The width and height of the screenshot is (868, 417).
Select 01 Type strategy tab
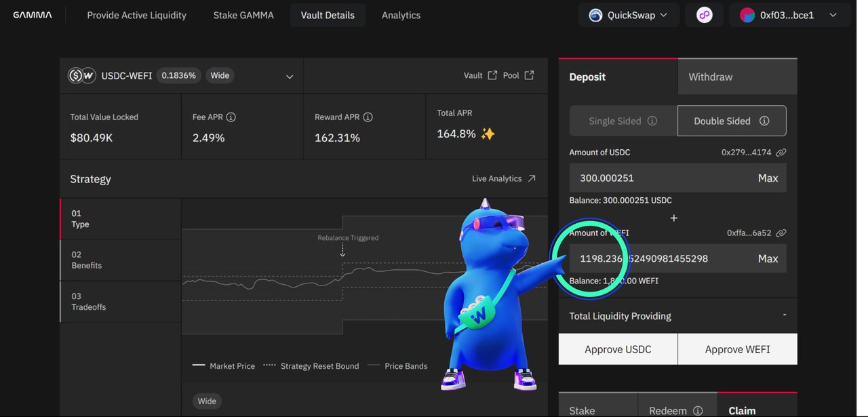121,219
